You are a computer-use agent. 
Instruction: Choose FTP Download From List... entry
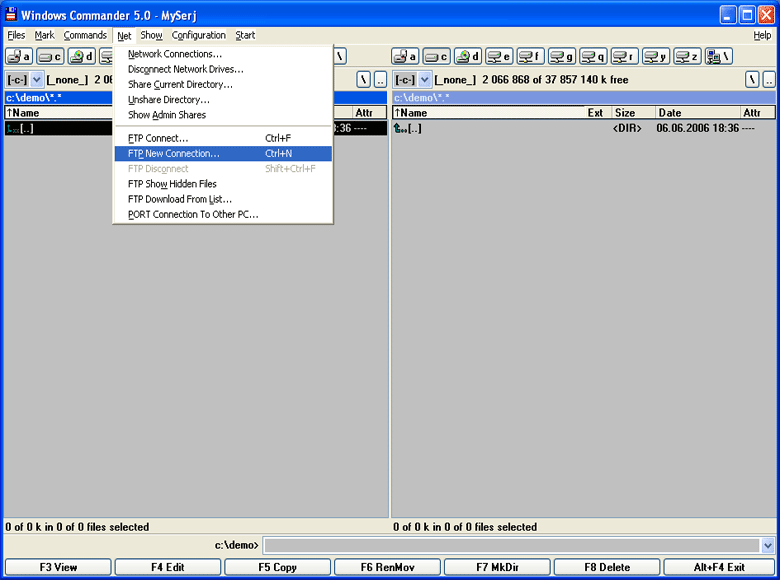click(x=223, y=199)
